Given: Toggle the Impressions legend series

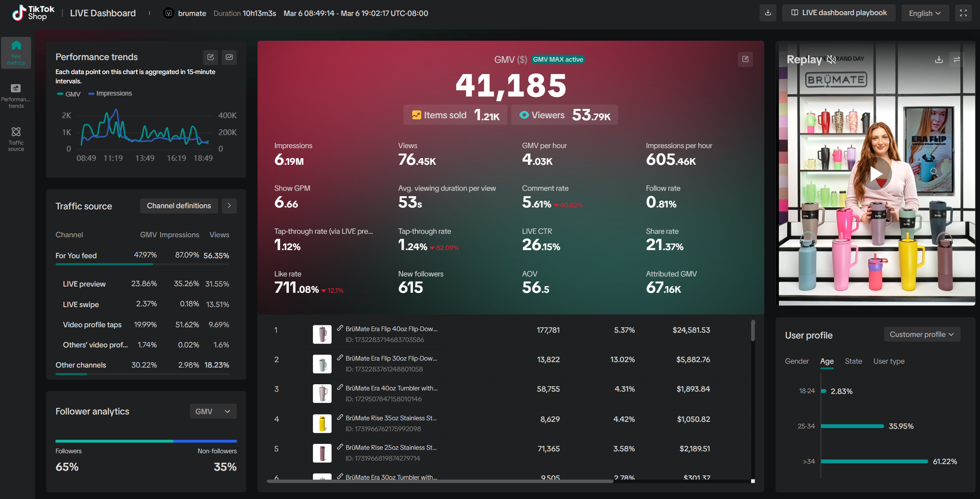Looking at the screenshot, I should tap(110, 93).
